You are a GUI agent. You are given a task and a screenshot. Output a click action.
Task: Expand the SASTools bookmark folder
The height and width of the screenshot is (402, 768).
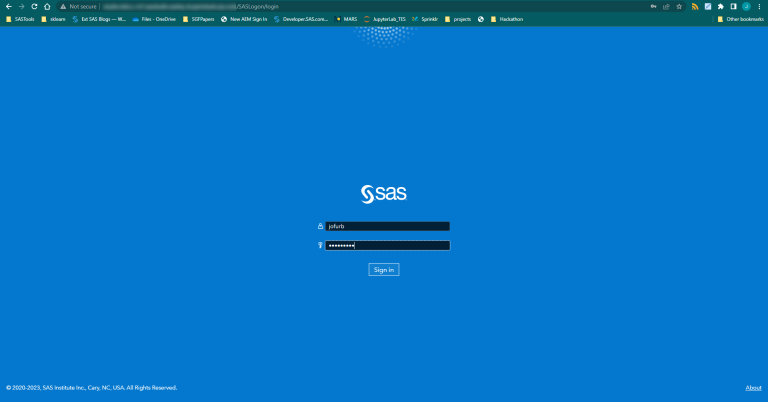20,19
